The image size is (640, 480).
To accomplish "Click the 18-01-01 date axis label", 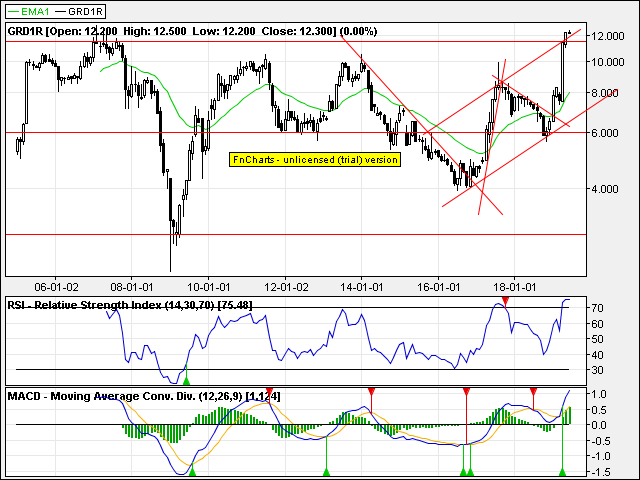I will (515, 287).
